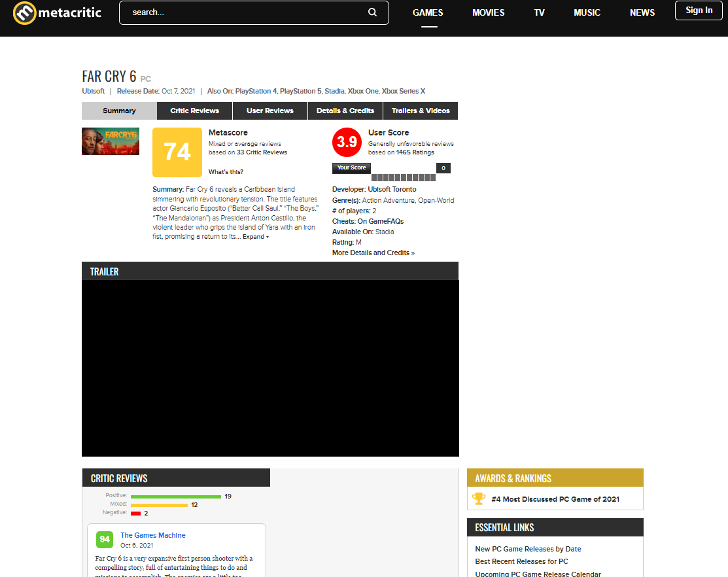Click the FAR CRY 6 title
The height and width of the screenshot is (577, 728).
pyautogui.click(x=109, y=76)
